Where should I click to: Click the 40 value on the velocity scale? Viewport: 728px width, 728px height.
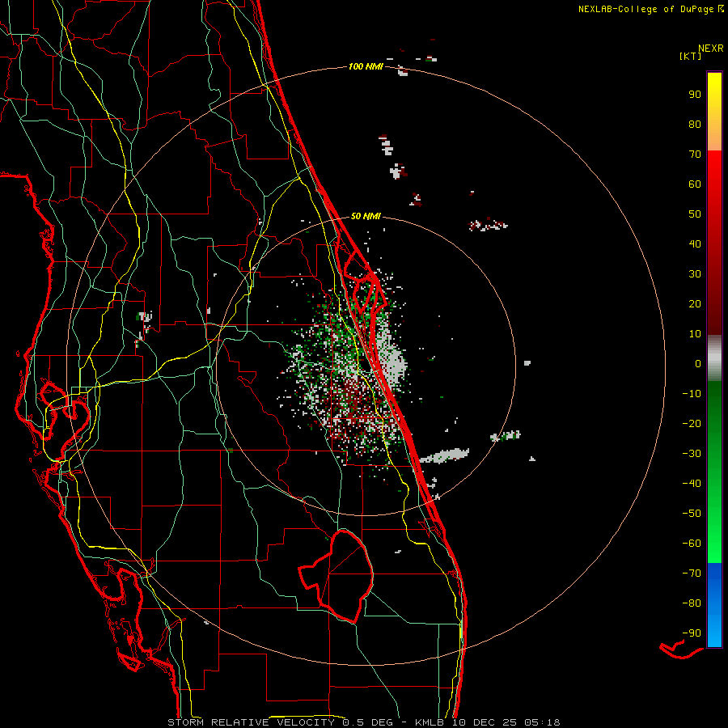tap(695, 244)
